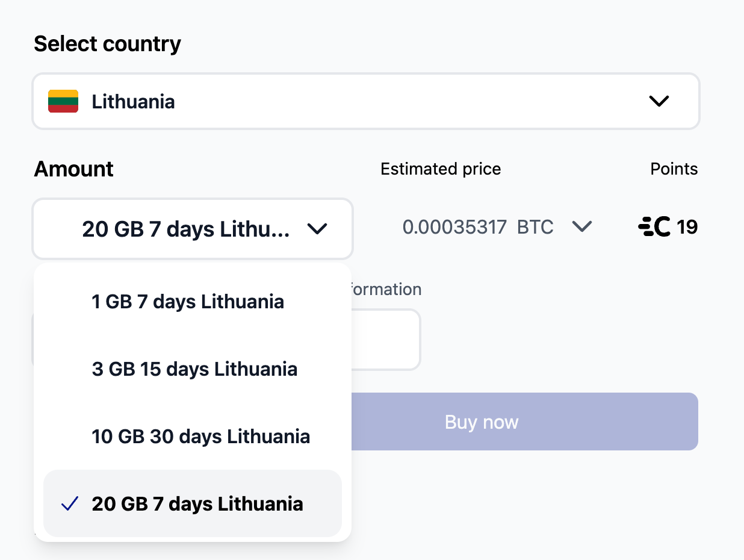This screenshot has height=560, width=744.
Task: Collapse the Amount dropdown using its chevron
Action: click(317, 229)
